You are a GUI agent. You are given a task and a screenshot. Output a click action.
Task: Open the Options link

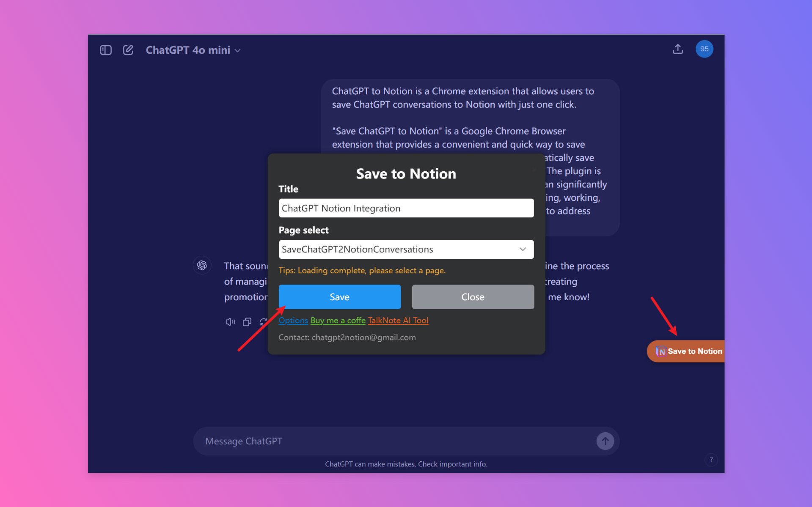293,321
